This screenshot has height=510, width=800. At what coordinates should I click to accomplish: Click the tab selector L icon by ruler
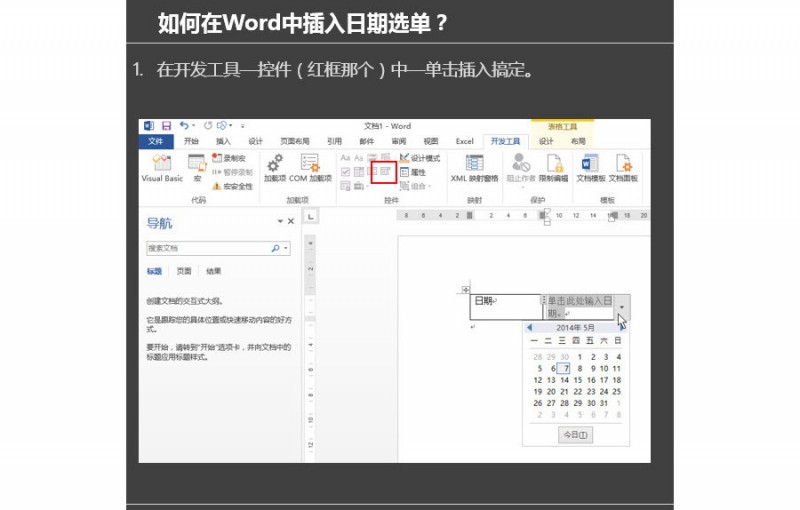pyautogui.click(x=311, y=216)
